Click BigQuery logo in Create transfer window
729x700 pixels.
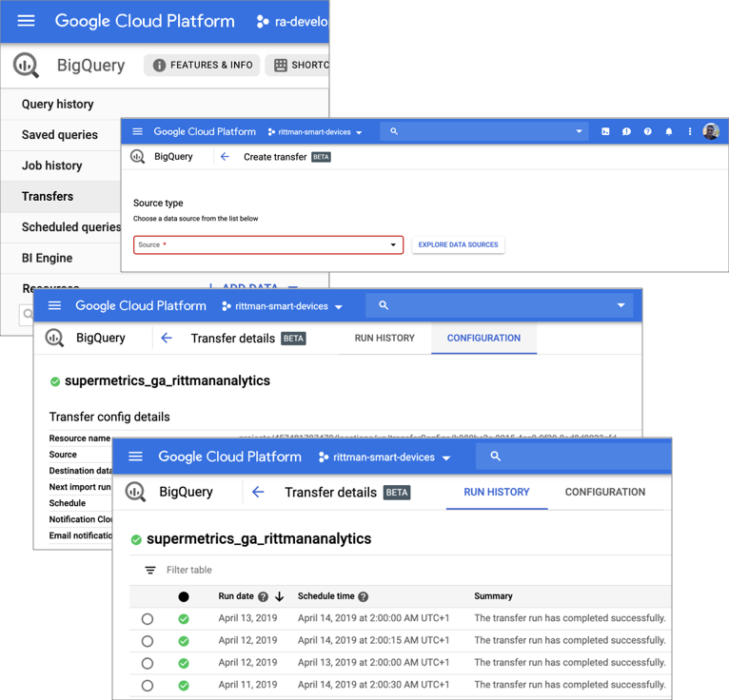(x=138, y=157)
